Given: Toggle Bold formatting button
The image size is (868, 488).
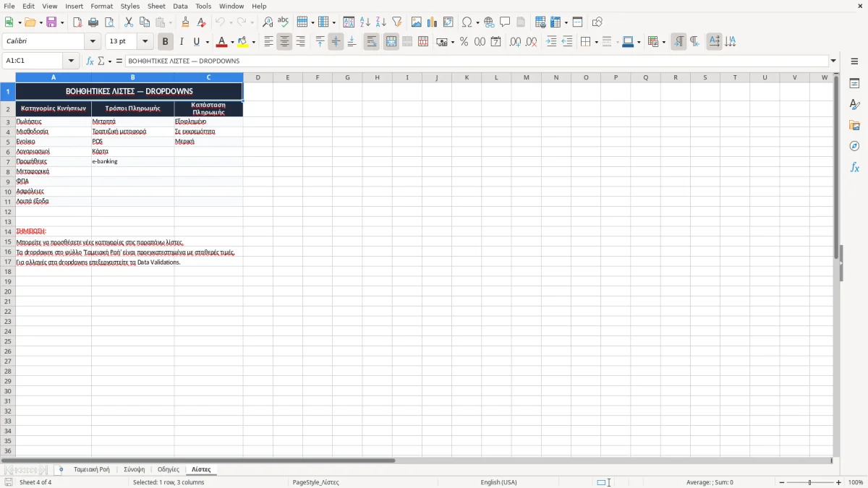Looking at the screenshot, I should click(x=166, y=42).
